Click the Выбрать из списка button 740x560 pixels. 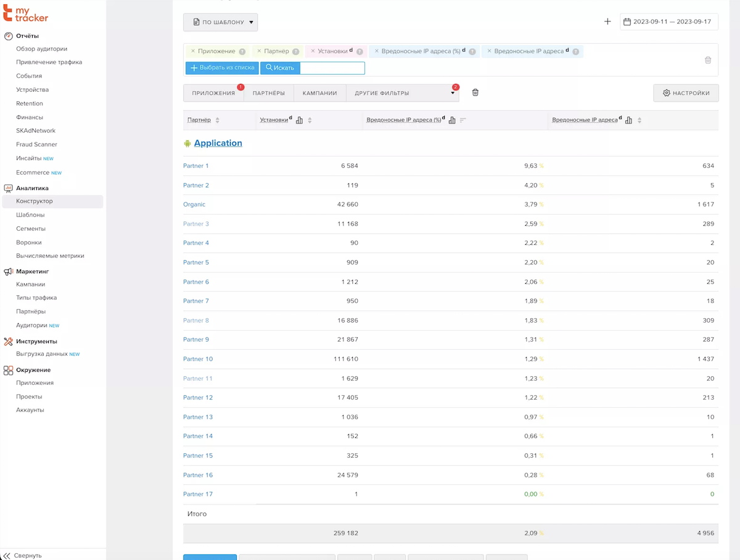pos(222,68)
